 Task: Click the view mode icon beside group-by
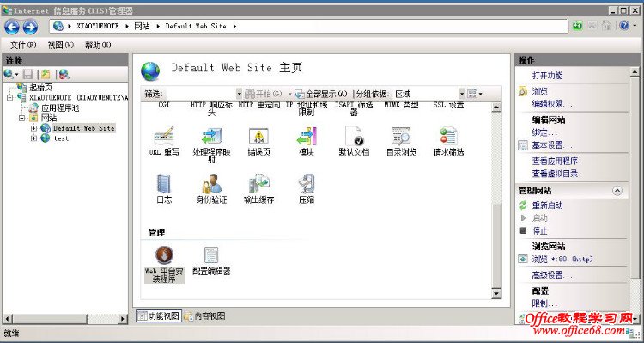tap(473, 94)
